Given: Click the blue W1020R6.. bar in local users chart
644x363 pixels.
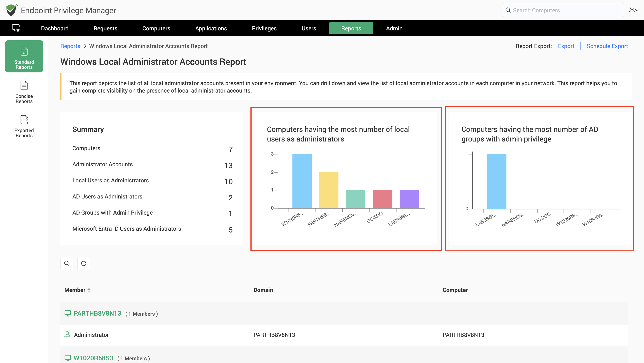Looking at the screenshot, I should (x=302, y=181).
